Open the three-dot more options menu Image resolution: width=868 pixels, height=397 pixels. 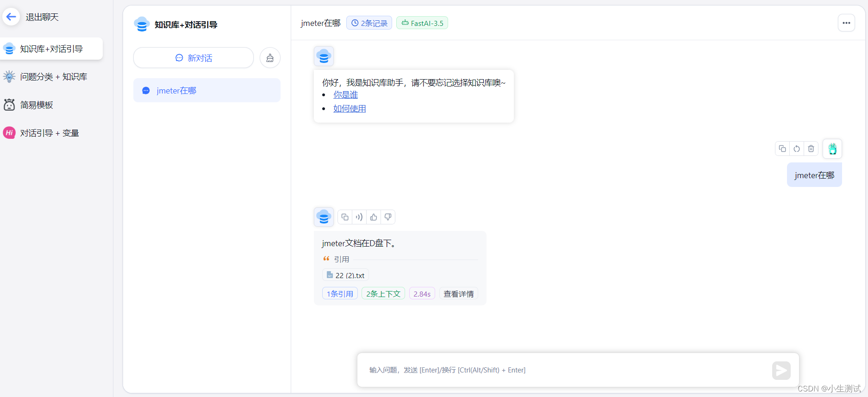846,23
